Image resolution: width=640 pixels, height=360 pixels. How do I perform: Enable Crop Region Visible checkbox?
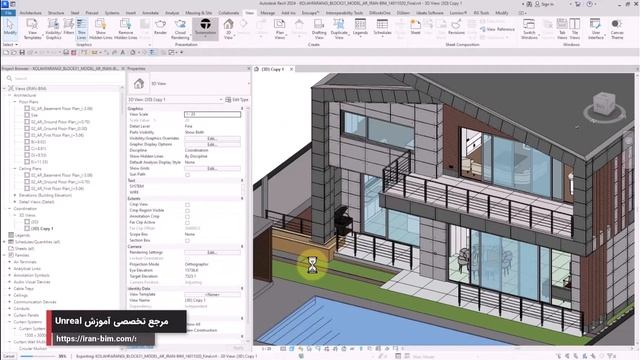point(187,211)
